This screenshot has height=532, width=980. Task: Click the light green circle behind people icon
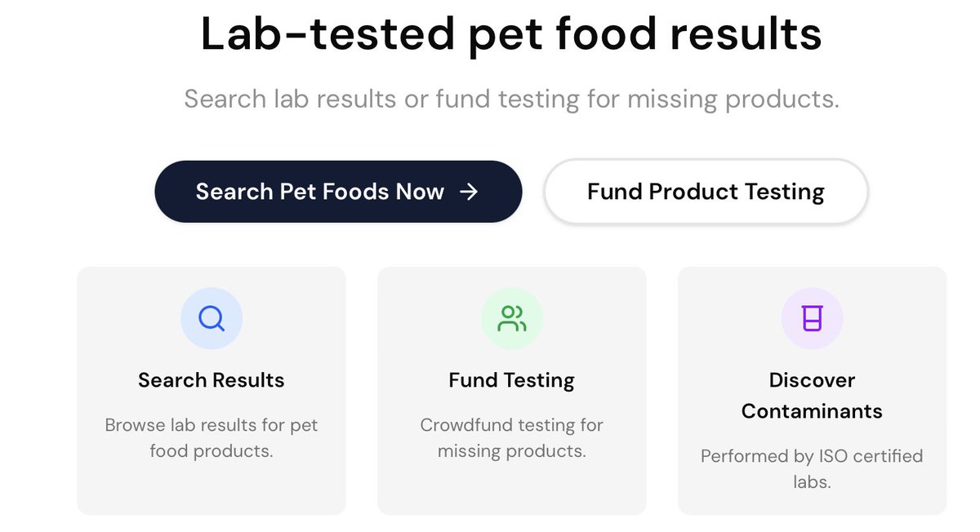point(512,317)
